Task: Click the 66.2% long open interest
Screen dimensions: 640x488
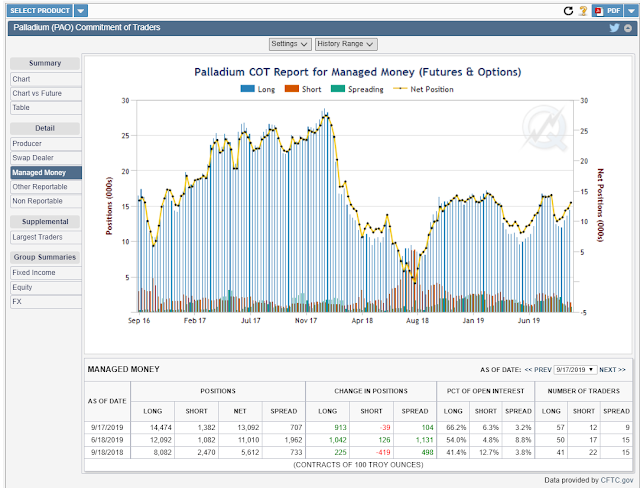Action: pos(456,428)
